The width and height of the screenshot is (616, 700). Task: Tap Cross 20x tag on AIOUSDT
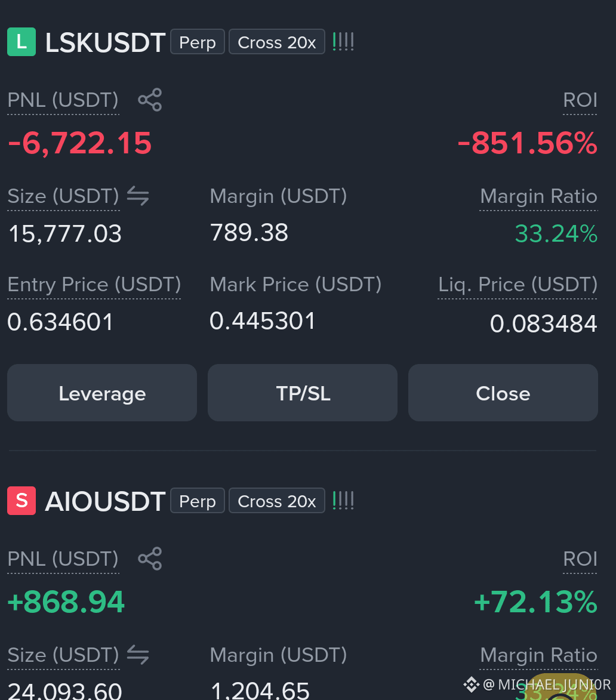[277, 501]
